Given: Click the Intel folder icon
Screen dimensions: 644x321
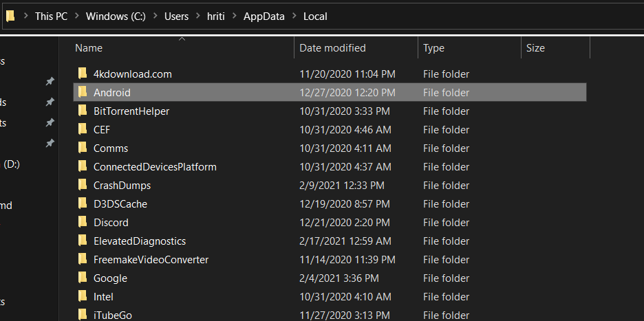Looking at the screenshot, I should 83,296.
